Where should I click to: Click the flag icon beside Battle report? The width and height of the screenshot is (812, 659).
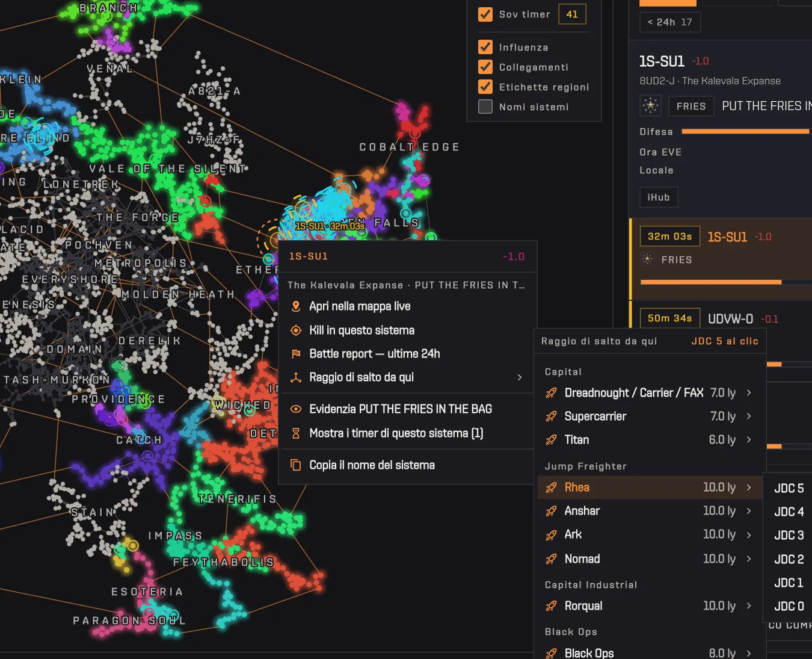point(295,354)
